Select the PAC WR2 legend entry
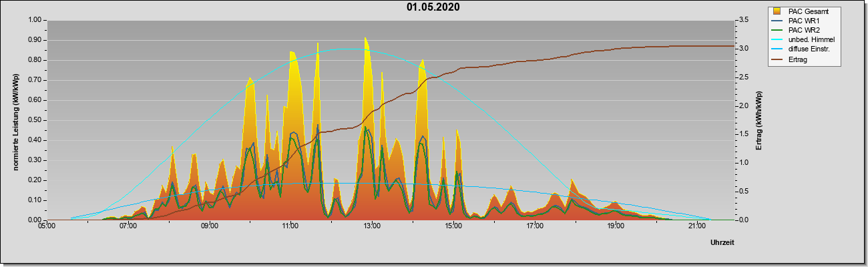 tap(796, 30)
